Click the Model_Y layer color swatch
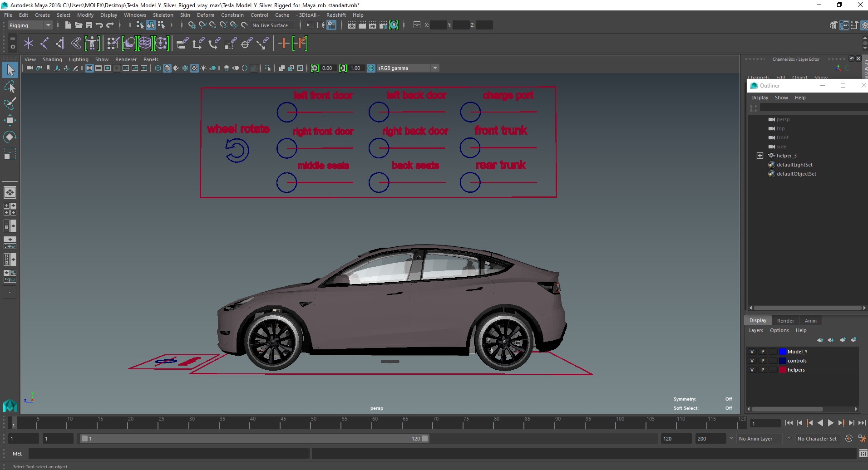 coord(782,352)
